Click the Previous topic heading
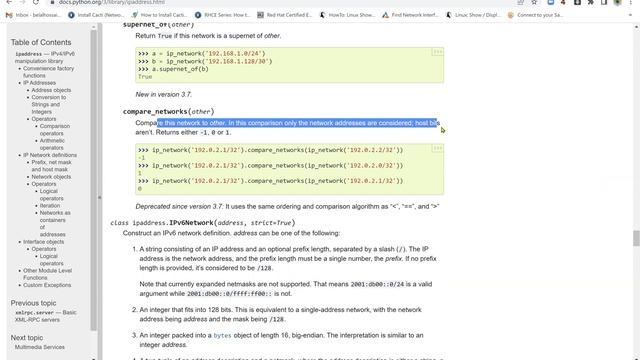This screenshot has width=640, height=360. (x=33, y=303)
